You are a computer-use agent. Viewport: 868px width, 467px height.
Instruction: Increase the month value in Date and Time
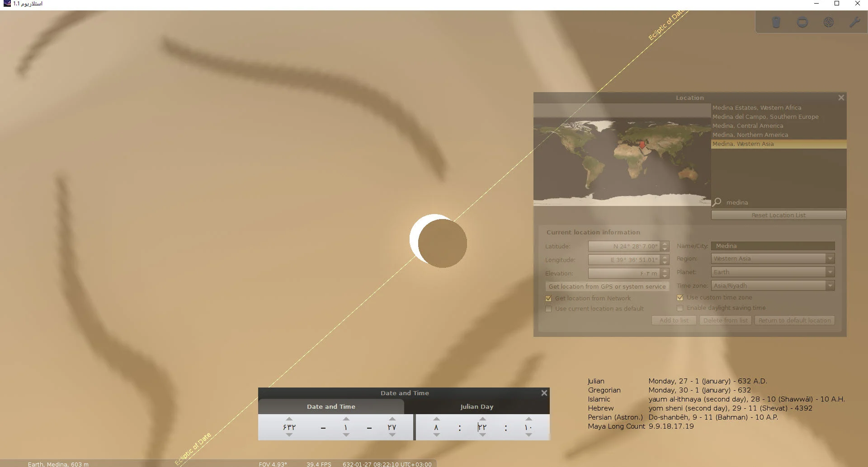click(x=346, y=419)
